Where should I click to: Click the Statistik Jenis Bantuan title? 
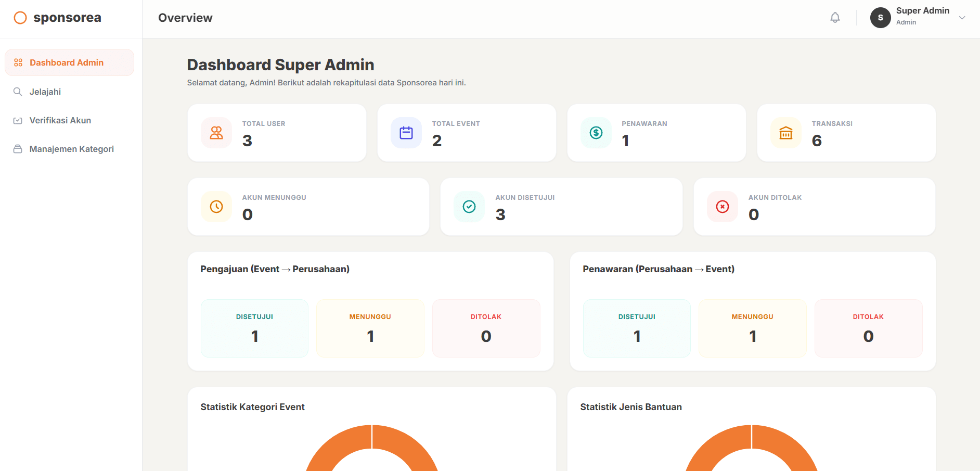631,407
